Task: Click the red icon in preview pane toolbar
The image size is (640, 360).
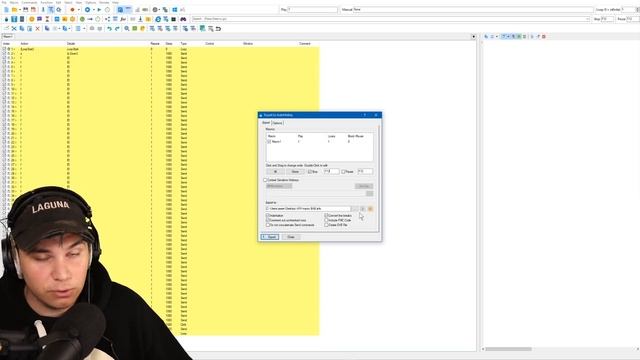Action: tap(544, 37)
